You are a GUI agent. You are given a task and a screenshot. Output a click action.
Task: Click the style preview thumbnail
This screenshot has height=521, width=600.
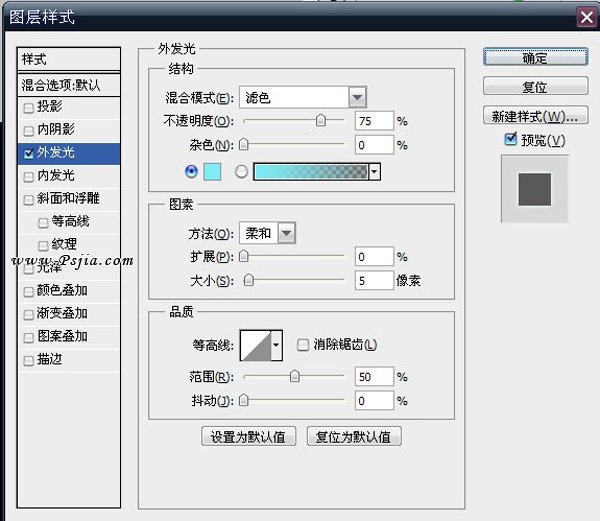(x=535, y=189)
